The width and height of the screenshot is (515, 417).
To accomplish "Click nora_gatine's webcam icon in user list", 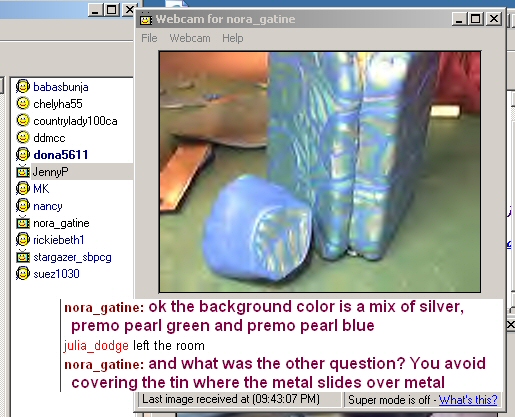I will 23,223.
